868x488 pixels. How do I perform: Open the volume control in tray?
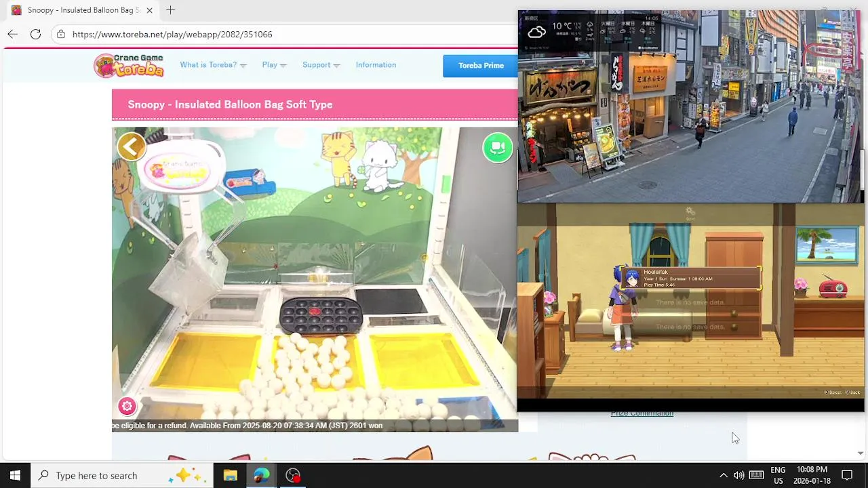coord(738,475)
